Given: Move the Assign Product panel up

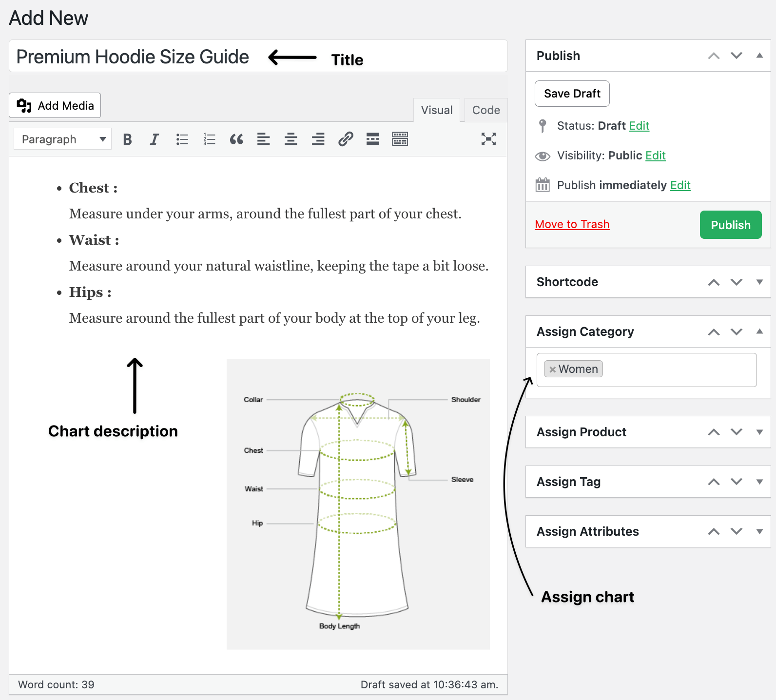Looking at the screenshot, I should [x=714, y=432].
